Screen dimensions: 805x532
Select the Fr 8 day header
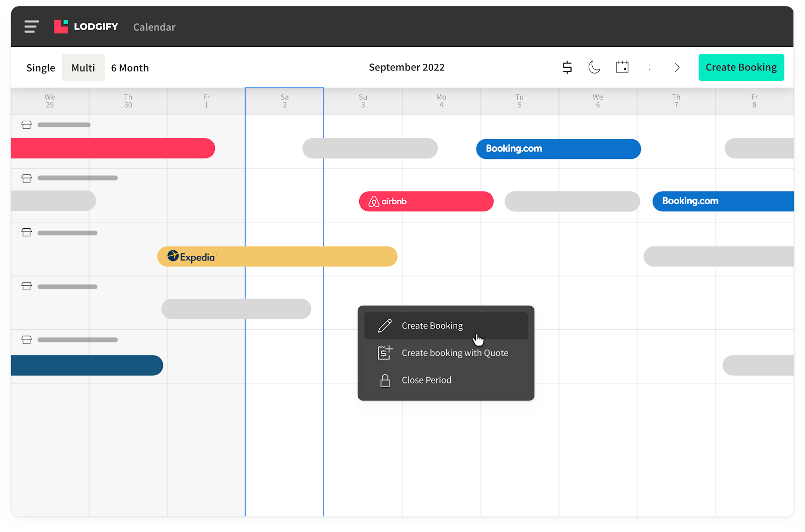[755, 101]
